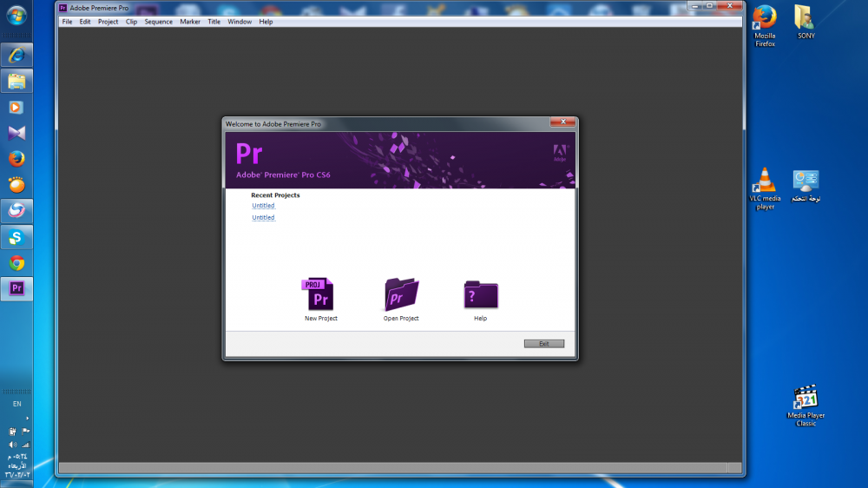
Task: Open the second Untitled recent project
Action: coord(263,218)
